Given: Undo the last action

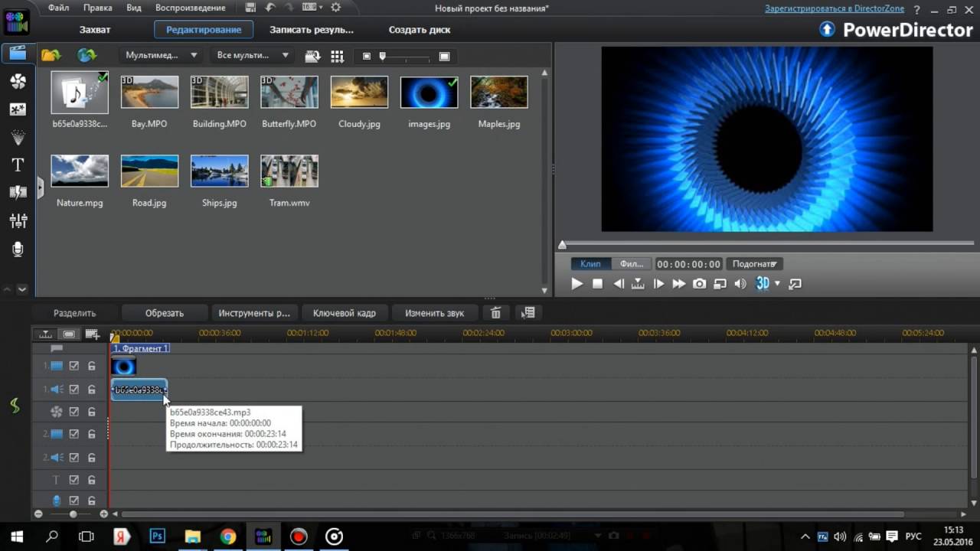Looking at the screenshot, I should point(270,8).
